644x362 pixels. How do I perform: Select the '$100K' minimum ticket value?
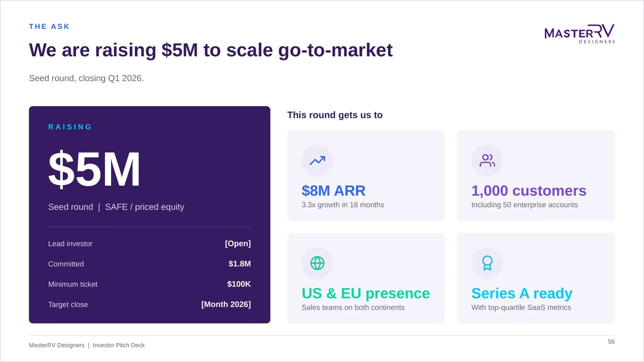pyautogui.click(x=239, y=284)
